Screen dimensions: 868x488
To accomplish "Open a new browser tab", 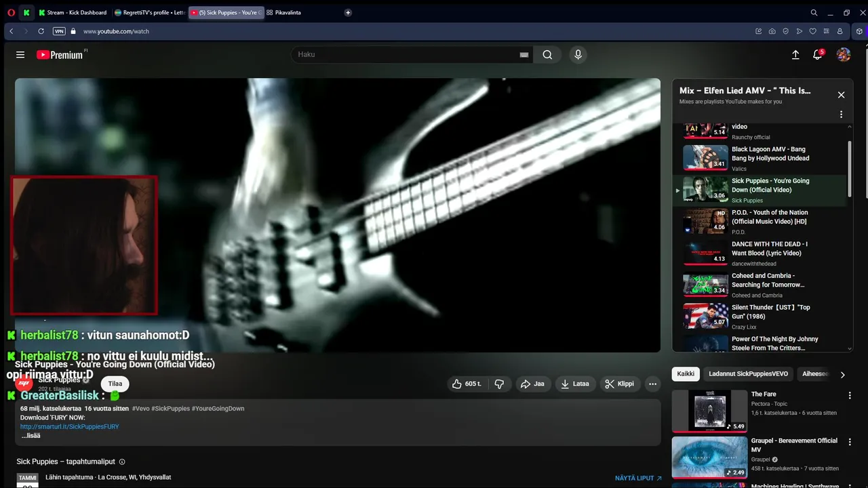I will (348, 12).
